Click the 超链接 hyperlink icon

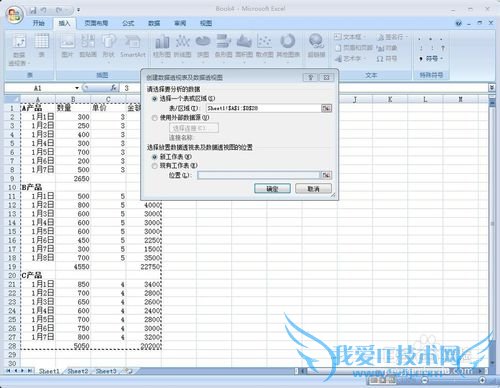click(316, 46)
